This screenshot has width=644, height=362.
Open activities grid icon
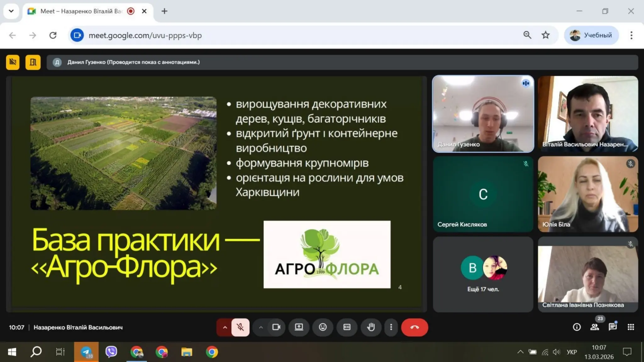tap(631, 327)
